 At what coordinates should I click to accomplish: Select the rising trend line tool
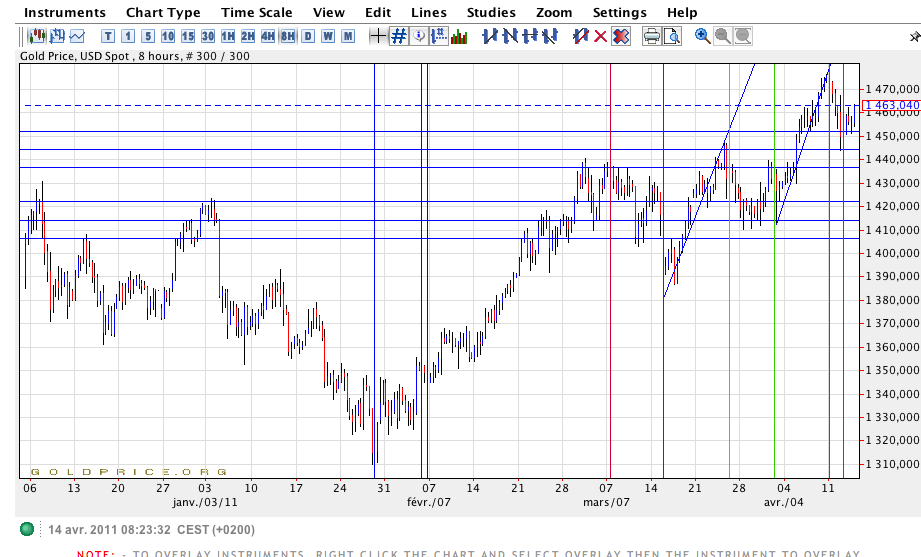[x=489, y=36]
